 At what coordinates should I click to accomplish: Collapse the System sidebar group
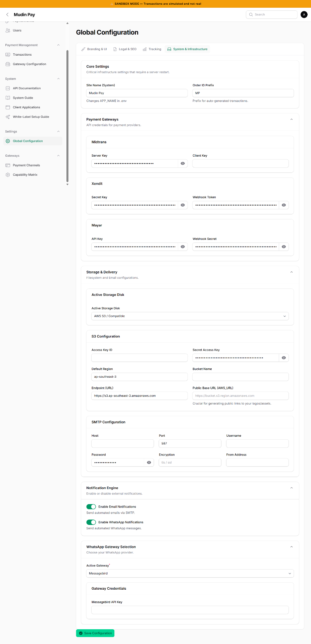pyautogui.click(x=58, y=79)
